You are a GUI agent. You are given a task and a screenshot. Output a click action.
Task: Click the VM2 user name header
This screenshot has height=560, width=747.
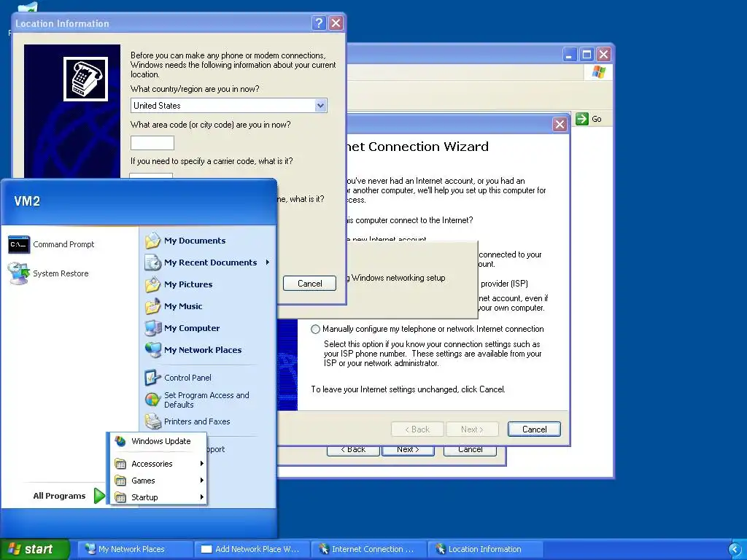coord(27,201)
